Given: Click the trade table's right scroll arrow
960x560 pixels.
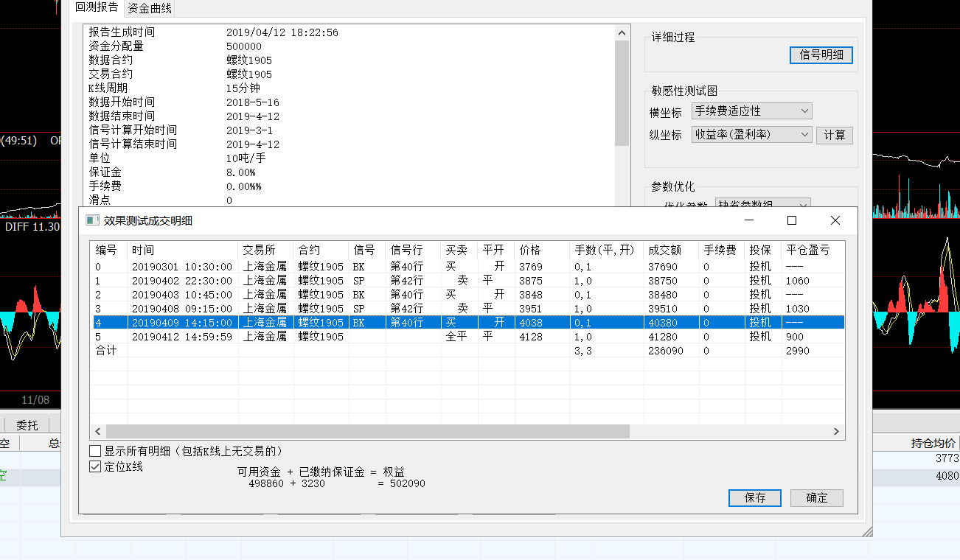Looking at the screenshot, I should click(x=836, y=432).
